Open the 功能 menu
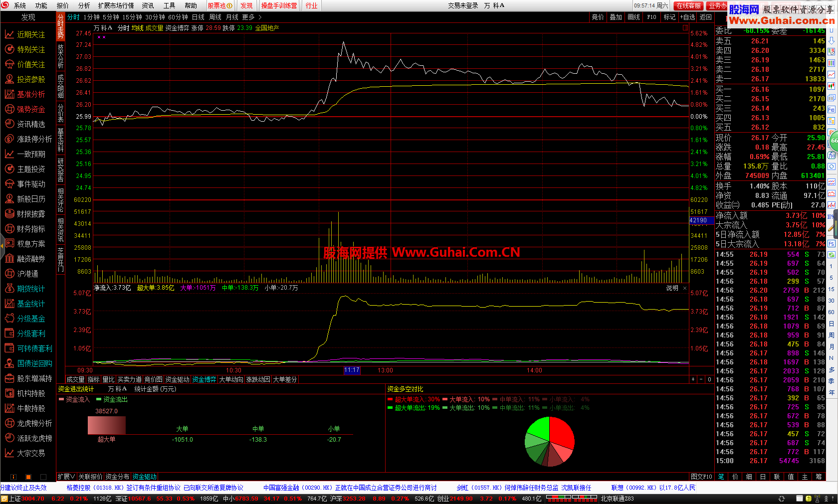The image size is (838, 504). [41, 5]
